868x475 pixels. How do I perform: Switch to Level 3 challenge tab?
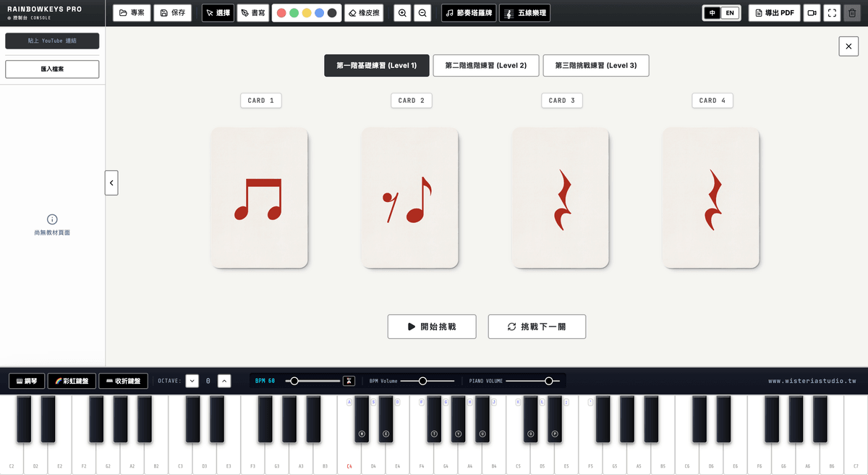596,65
